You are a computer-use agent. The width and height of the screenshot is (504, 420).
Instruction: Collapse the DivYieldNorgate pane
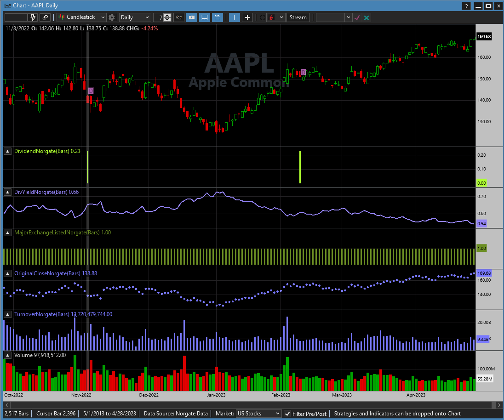7,192
